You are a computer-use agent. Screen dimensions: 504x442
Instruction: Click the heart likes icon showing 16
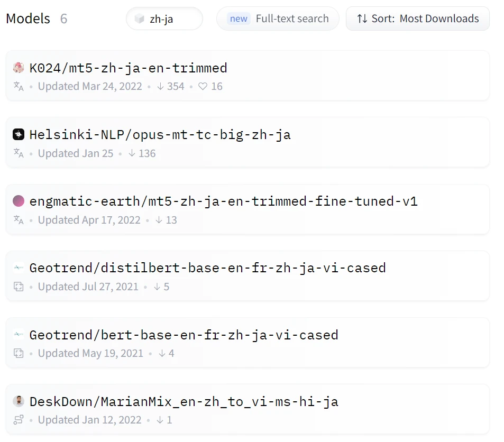click(203, 86)
